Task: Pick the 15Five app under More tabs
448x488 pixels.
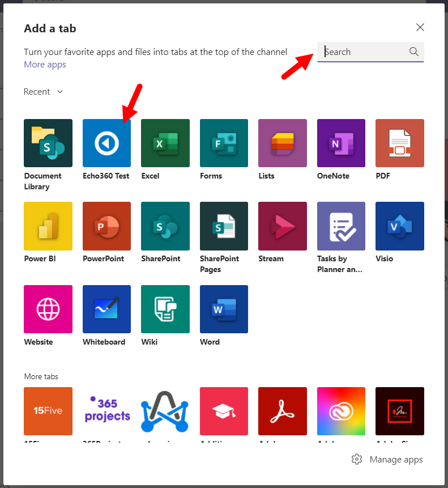Action: tap(48, 411)
